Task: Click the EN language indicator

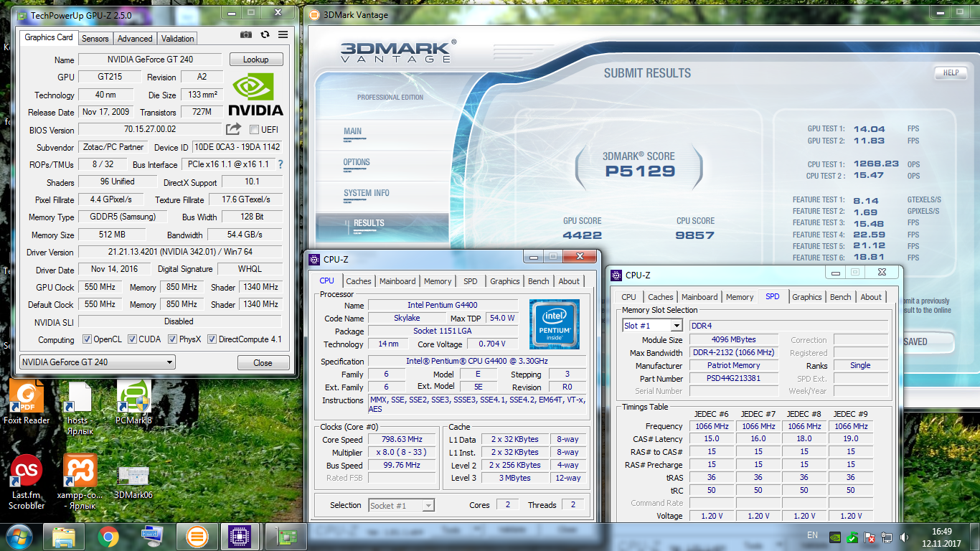Action: (x=812, y=535)
